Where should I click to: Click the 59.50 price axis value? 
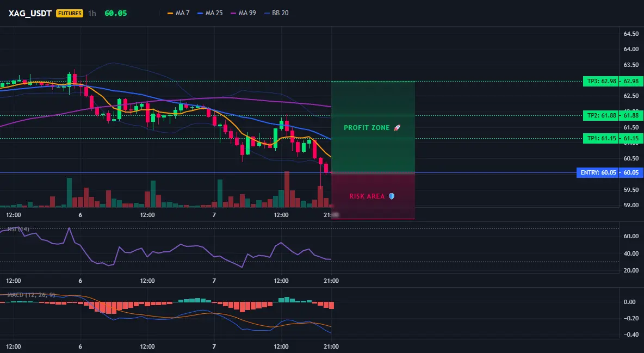click(x=631, y=190)
